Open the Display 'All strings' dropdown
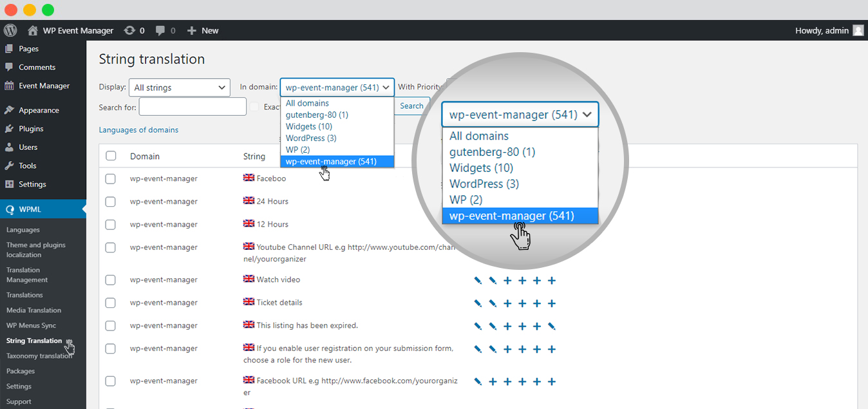This screenshot has width=868, height=409. tap(180, 88)
